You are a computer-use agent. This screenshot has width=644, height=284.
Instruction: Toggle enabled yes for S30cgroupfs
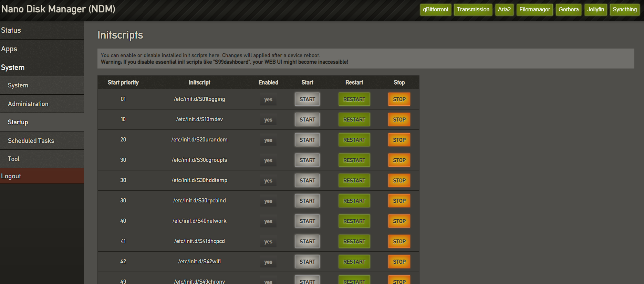[268, 160]
